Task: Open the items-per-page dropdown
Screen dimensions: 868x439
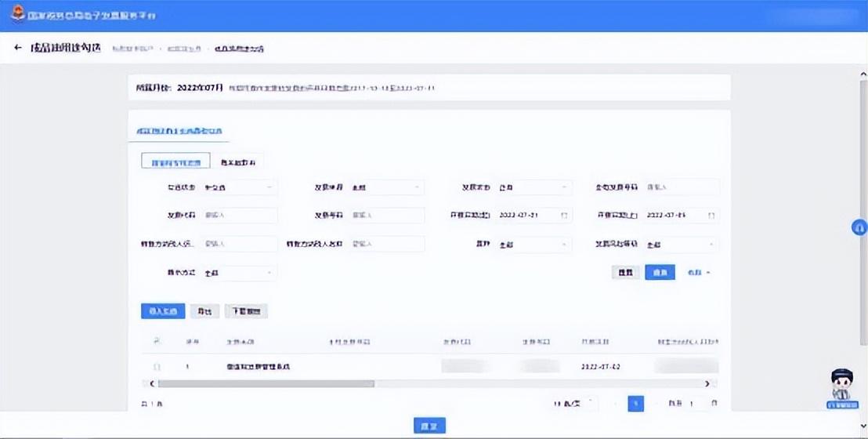Action: point(574,404)
